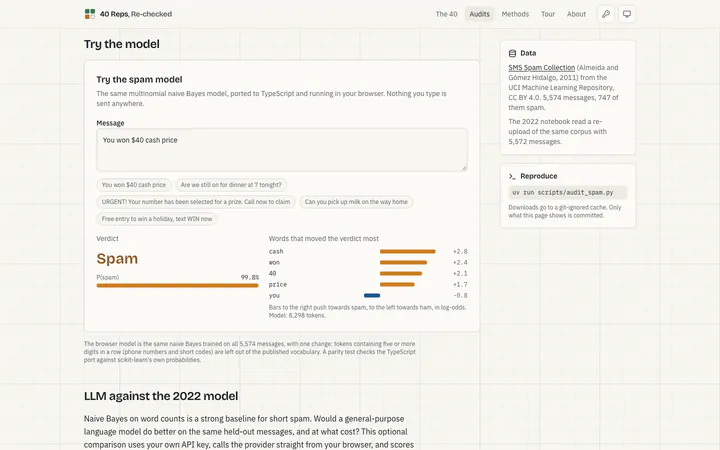The width and height of the screenshot is (720, 450).
Task: Click the +2.4 value for won
Action: [x=460, y=263]
